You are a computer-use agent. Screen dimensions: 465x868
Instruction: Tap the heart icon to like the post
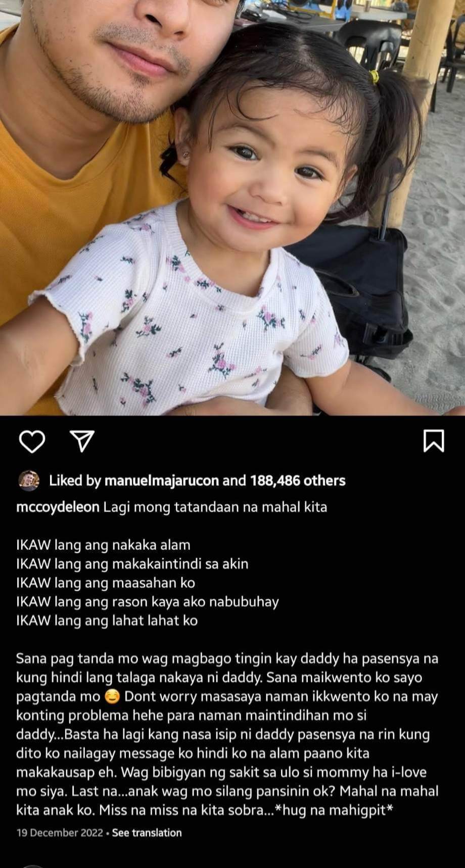pos(32,442)
